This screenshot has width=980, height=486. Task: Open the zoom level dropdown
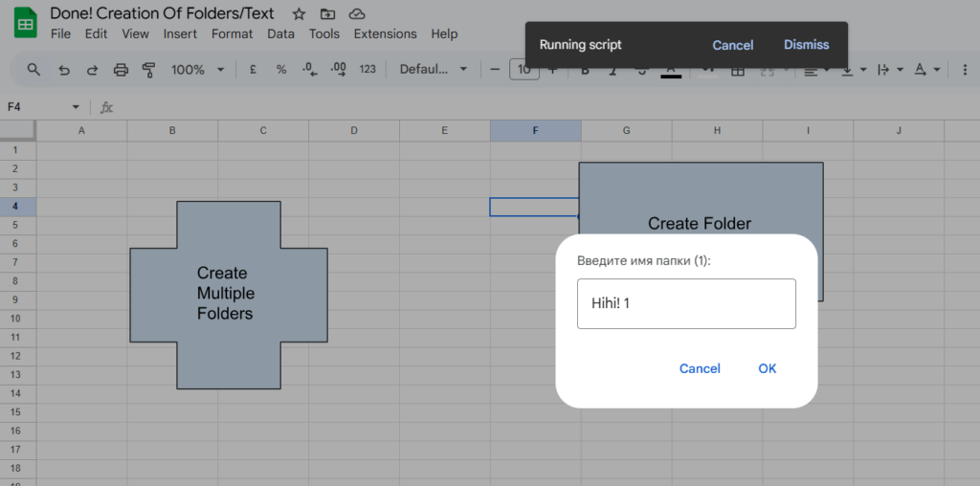(197, 69)
